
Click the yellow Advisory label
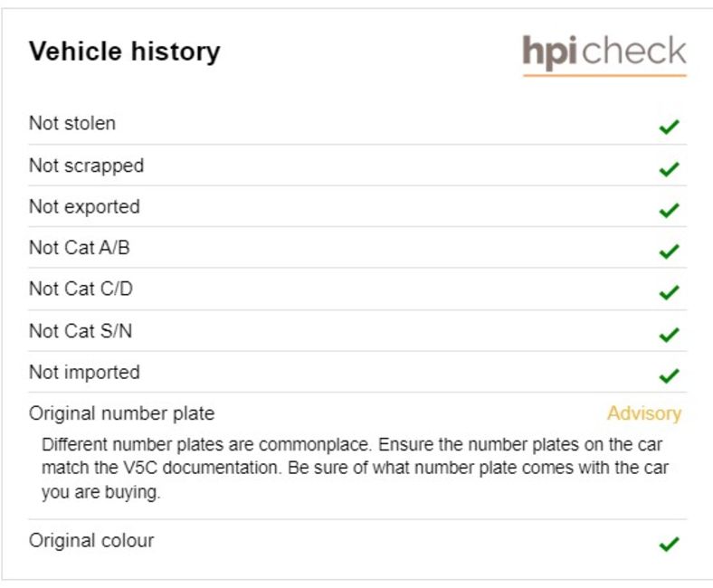(644, 413)
